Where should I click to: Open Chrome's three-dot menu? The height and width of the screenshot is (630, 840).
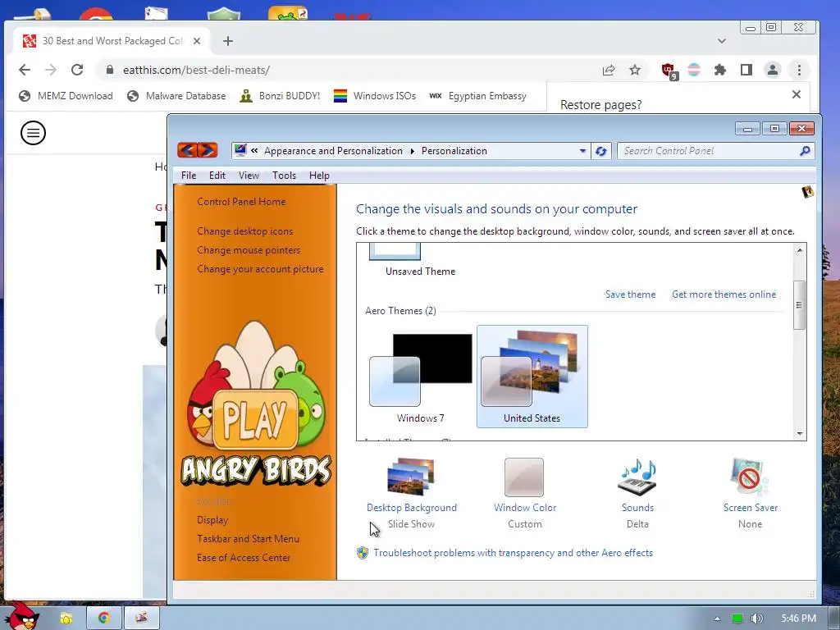tap(799, 70)
